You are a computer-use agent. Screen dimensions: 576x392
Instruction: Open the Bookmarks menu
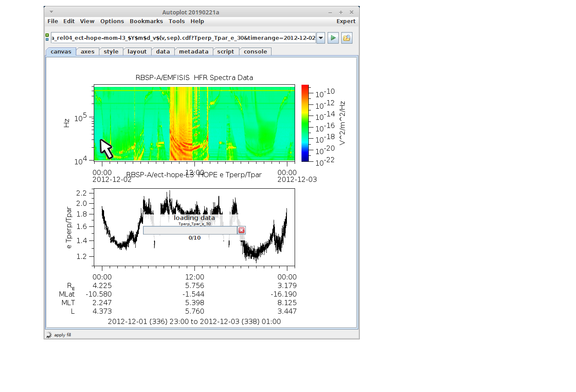[146, 21]
